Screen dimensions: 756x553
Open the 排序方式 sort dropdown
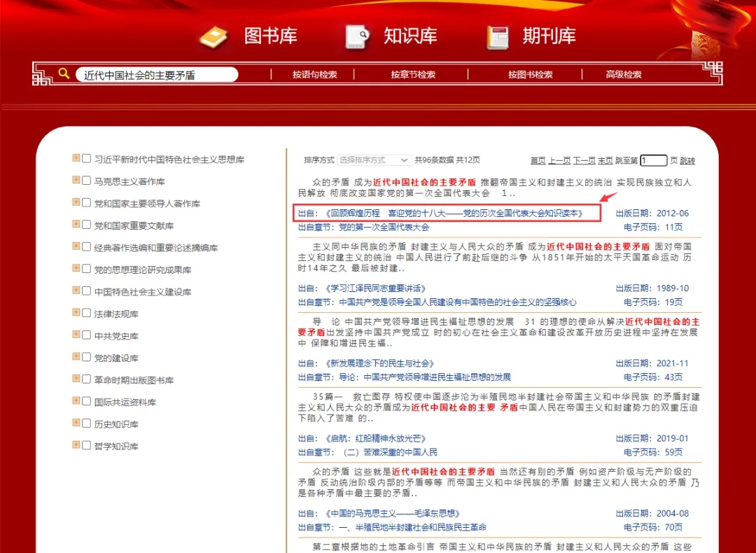pyautogui.click(x=374, y=160)
